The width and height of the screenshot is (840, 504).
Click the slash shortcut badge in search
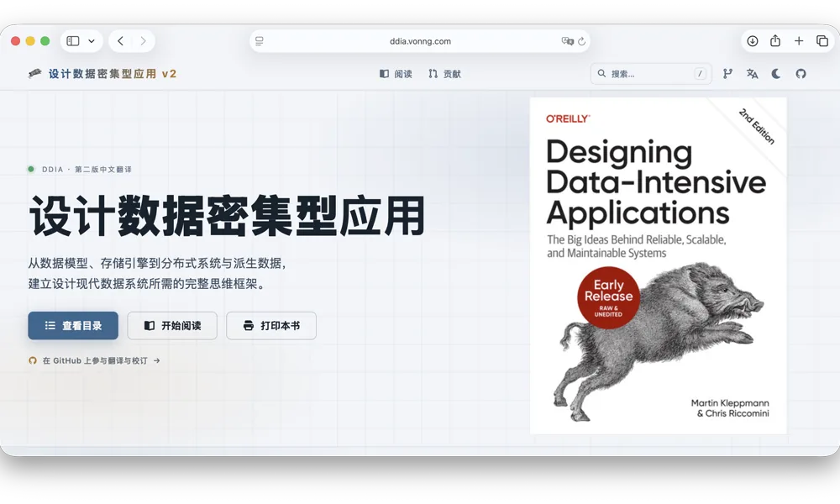coord(701,74)
